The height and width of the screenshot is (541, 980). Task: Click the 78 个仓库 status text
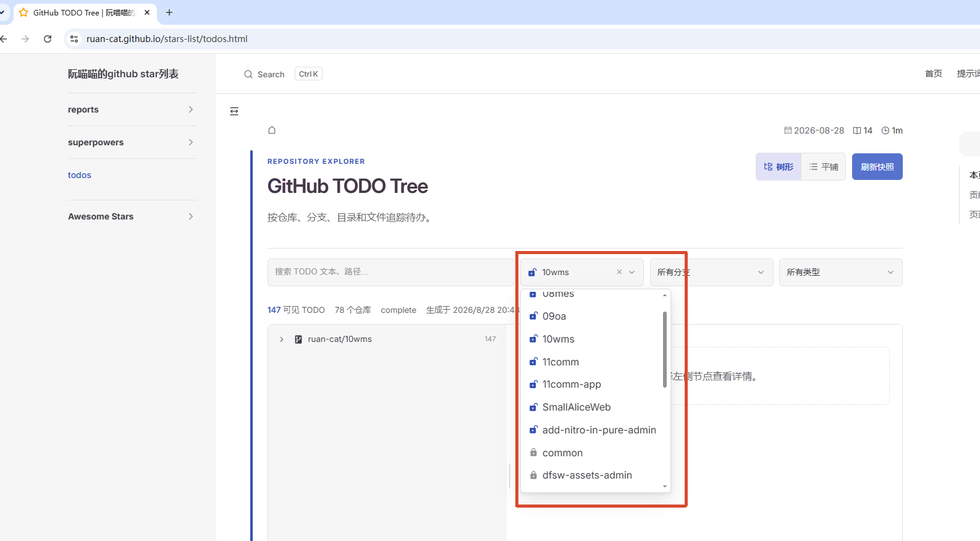click(353, 310)
